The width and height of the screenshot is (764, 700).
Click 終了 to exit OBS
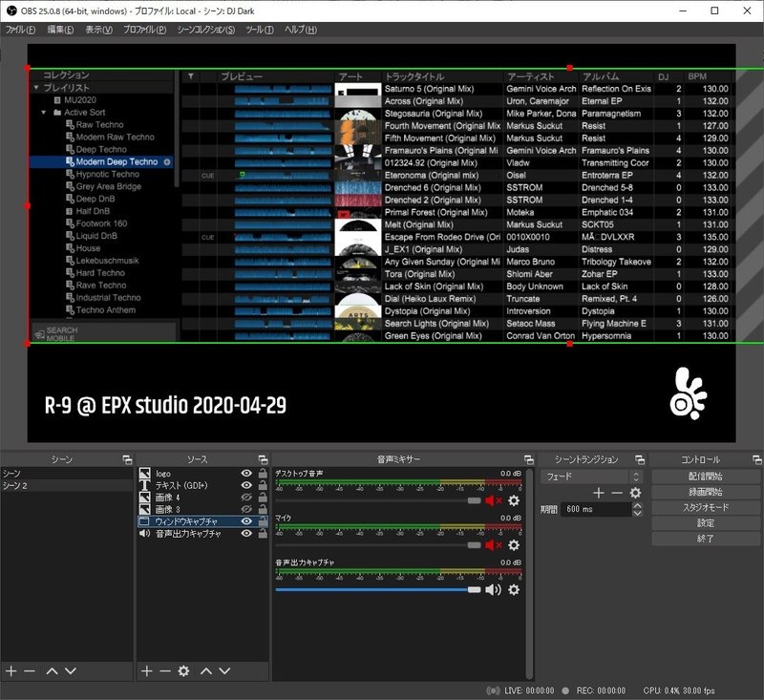pyautogui.click(x=705, y=539)
